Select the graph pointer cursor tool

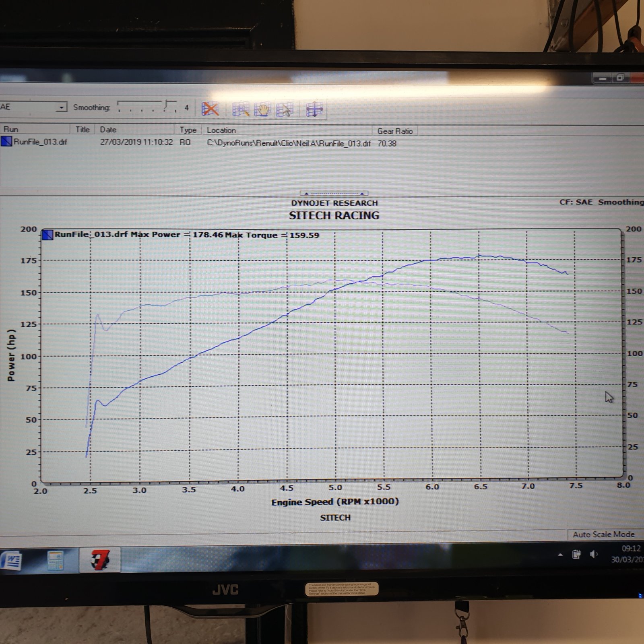[x=285, y=109]
